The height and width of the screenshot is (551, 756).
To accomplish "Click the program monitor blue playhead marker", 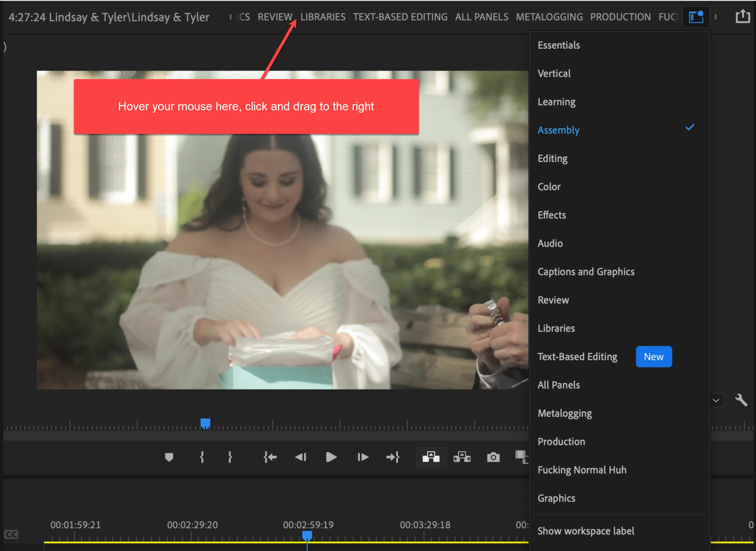I will tap(205, 423).
